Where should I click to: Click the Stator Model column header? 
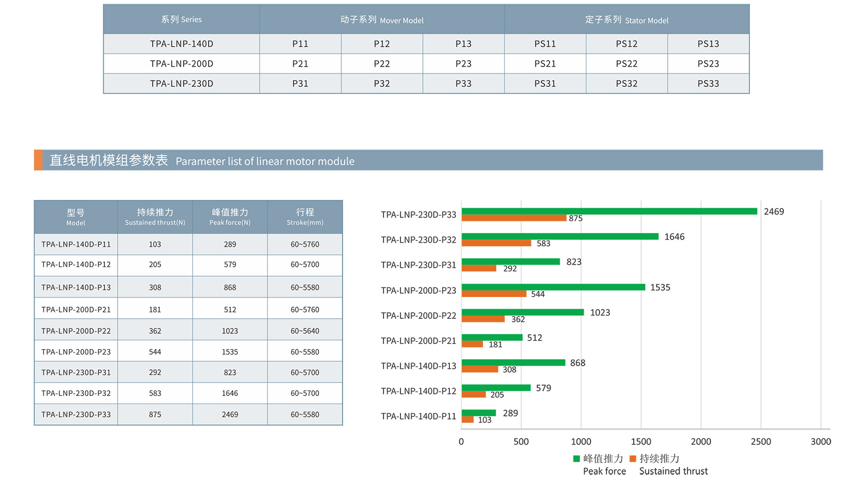(x=626, y=20)
